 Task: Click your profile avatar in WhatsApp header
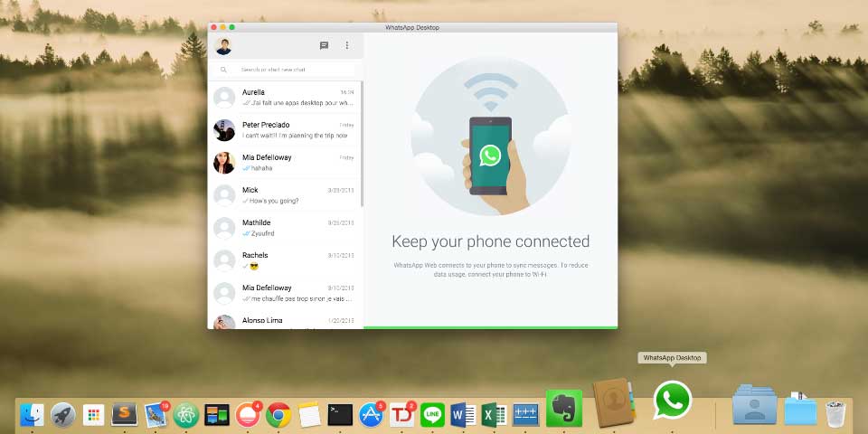[223, 46]
